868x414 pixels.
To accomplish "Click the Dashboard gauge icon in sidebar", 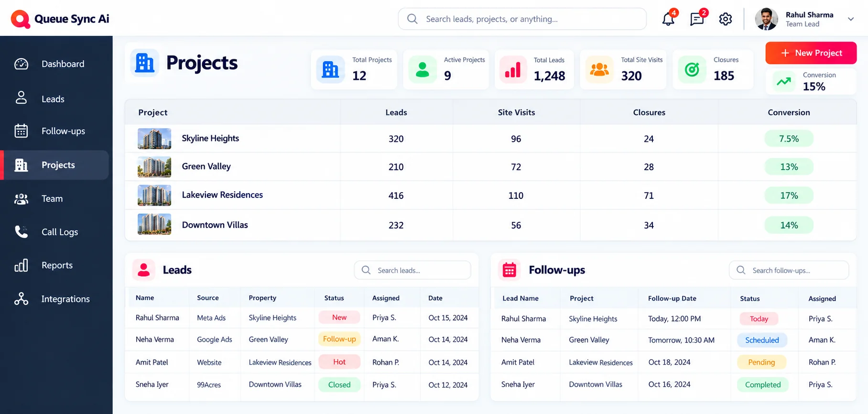I will [x=21, y=64].
